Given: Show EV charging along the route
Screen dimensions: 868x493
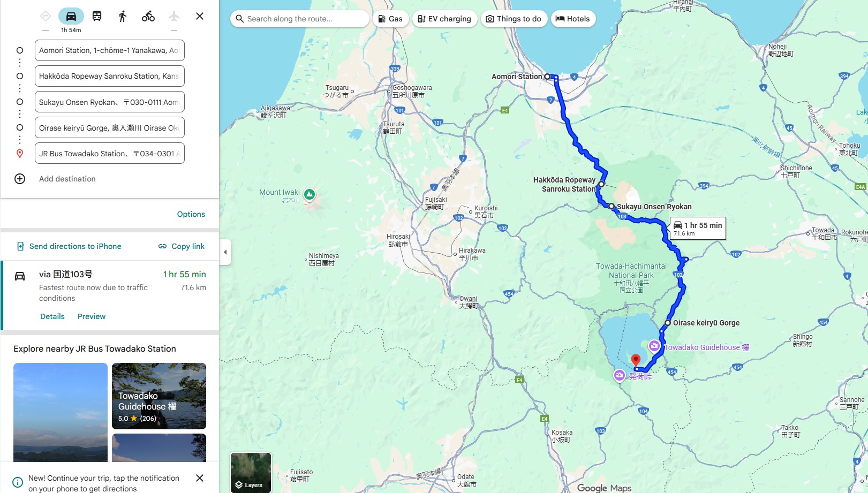Looking at the screenshot, I should [444, 19].
